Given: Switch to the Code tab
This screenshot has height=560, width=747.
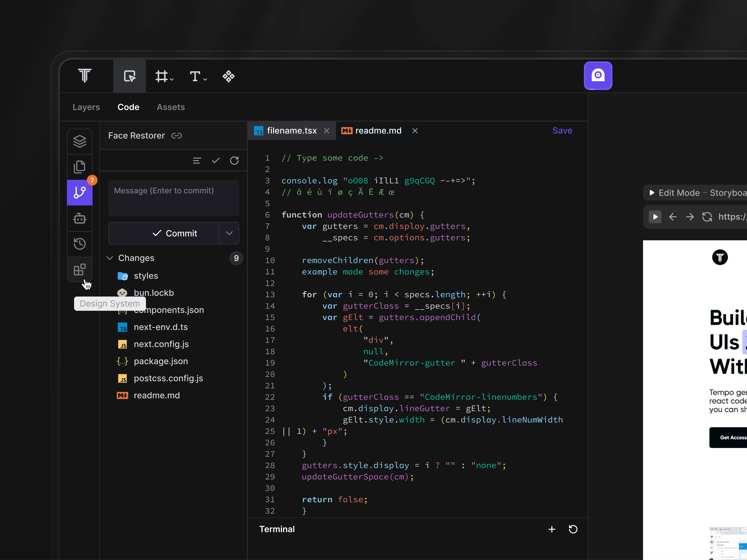Looking at the screenshot, I should point(128,107).
